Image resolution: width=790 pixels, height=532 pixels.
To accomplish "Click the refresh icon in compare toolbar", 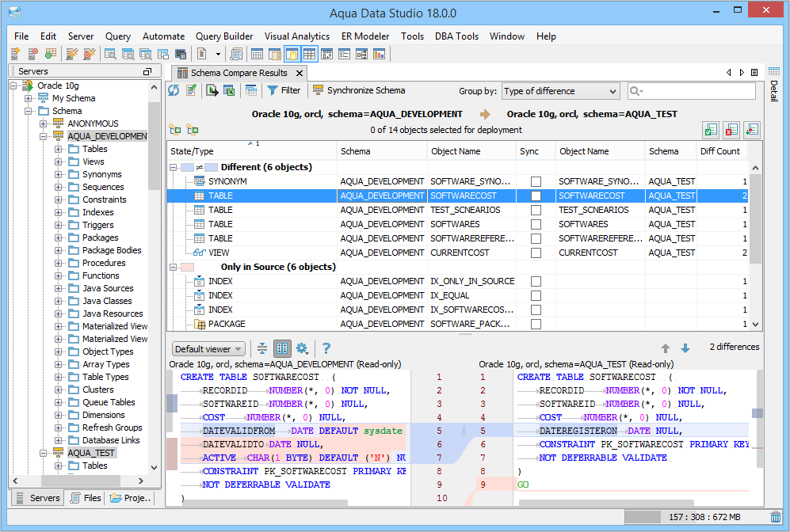I will point(174,91).
